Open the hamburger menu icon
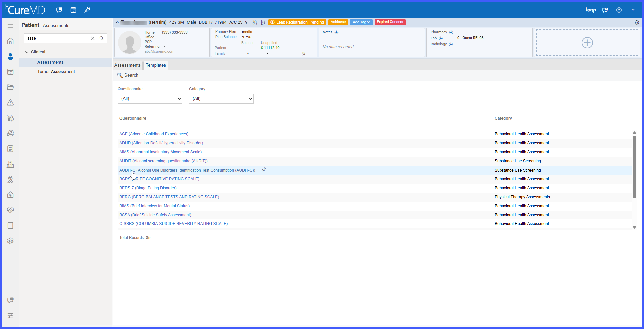The width and height of the screenshot is (644, 329). [10, 26]
